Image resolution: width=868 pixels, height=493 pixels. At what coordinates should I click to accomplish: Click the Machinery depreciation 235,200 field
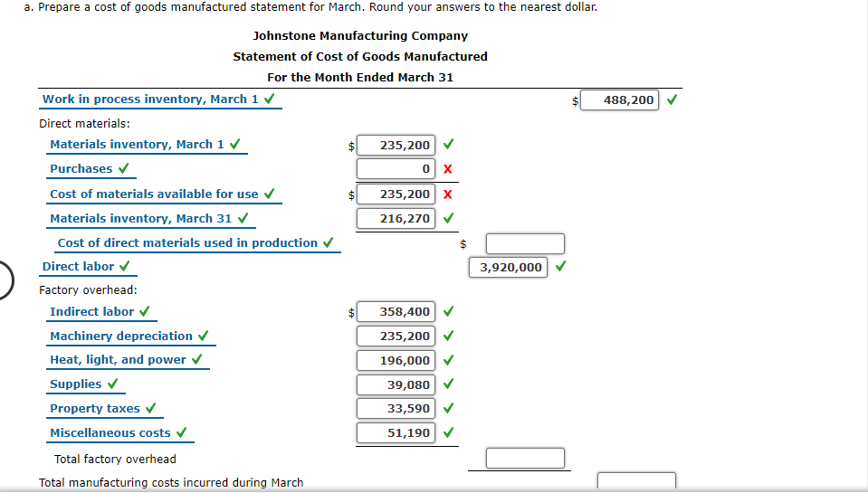(396, 336)
